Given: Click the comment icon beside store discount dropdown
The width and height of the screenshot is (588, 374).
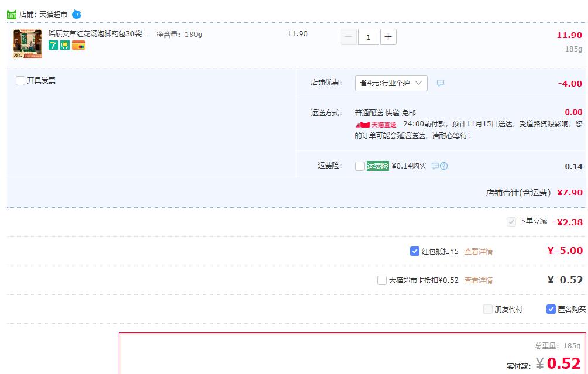Looking at the screenshot, I should click(x=441, y=83).
